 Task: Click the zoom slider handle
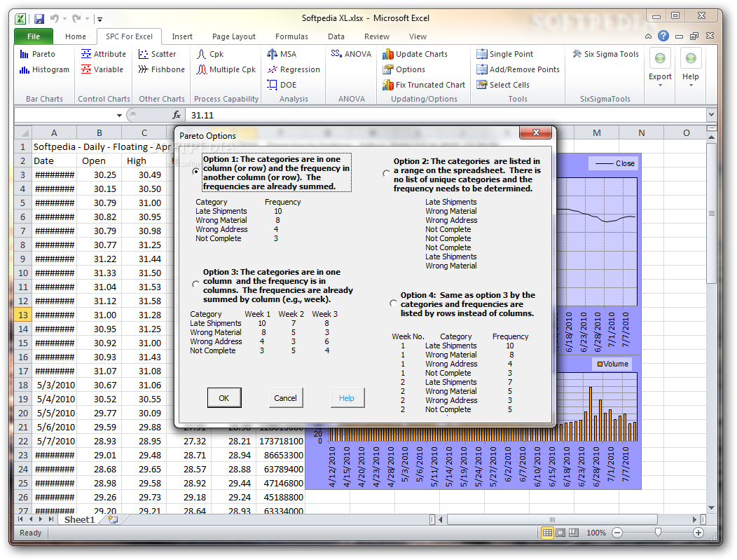pos(658,532)
